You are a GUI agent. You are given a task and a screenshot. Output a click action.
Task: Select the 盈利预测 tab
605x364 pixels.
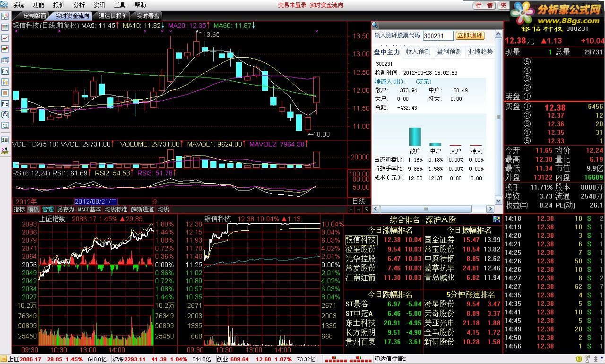click(x=449, y=52)
